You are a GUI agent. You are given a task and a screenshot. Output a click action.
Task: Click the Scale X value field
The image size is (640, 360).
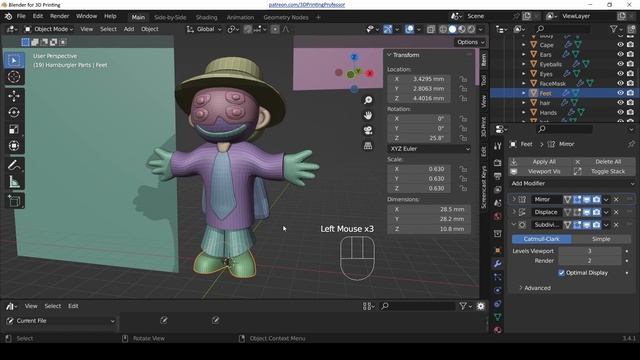419,169
